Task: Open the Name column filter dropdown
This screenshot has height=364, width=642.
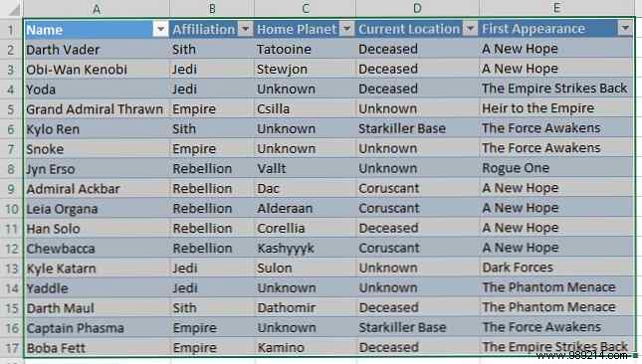Action: [x=161, y=29]
